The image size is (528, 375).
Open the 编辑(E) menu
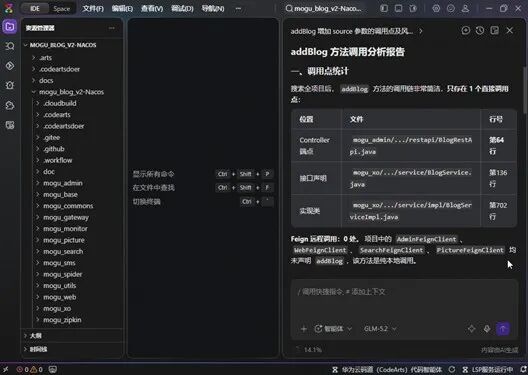point(122,8)
